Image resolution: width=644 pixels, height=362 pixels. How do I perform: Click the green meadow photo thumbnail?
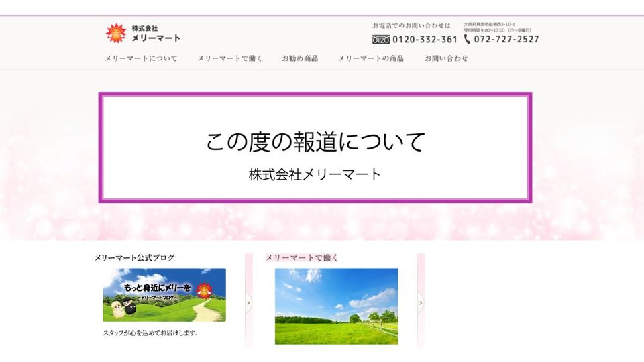336,306
